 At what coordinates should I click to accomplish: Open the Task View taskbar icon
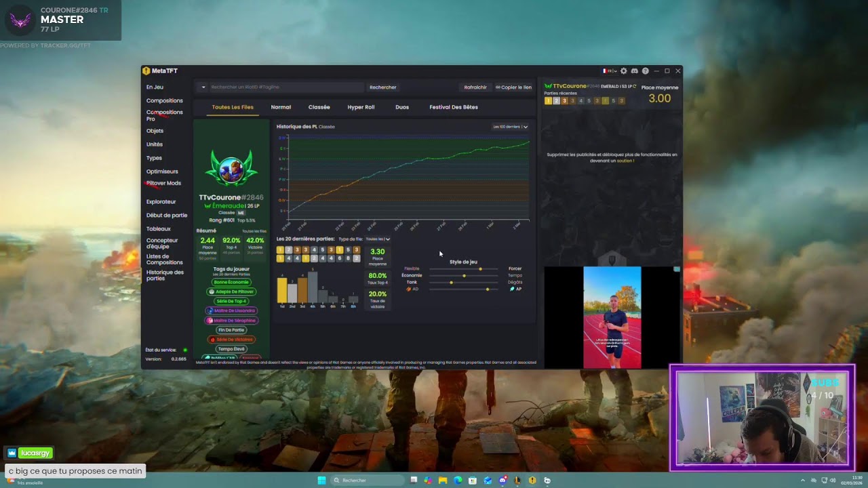[x=414, y=481]
